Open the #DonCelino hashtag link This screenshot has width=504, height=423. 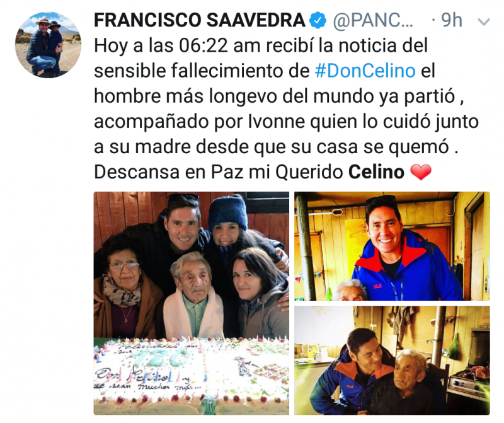(x=365, y=71)
